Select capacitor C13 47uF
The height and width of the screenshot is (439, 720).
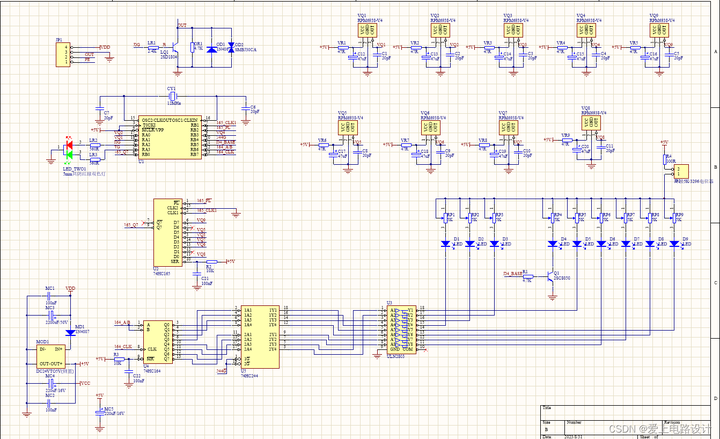pyautogui.click(x=426, y=57)
